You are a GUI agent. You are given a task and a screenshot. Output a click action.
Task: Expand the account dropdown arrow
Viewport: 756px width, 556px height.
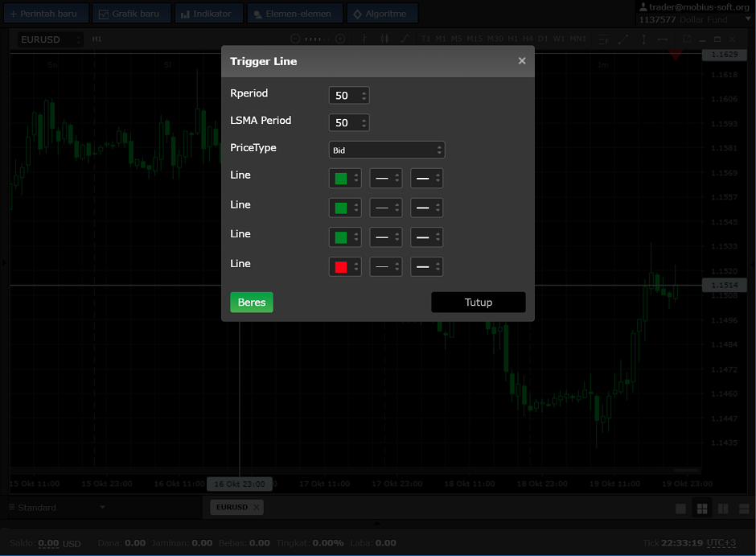tap(748, 19)
